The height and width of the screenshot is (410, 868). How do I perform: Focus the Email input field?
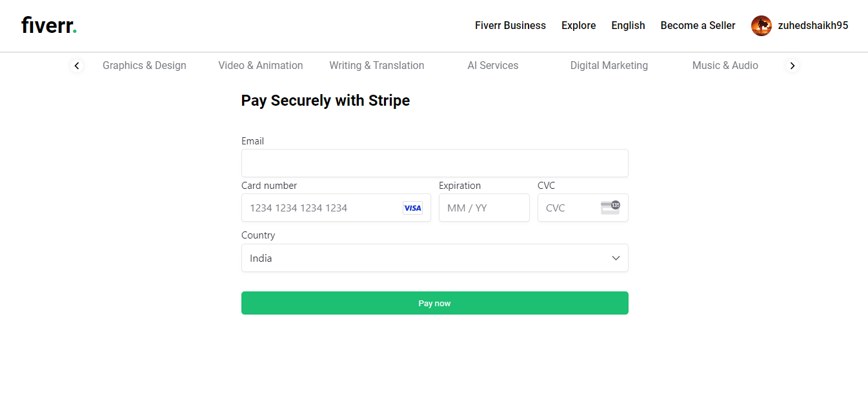435,163
